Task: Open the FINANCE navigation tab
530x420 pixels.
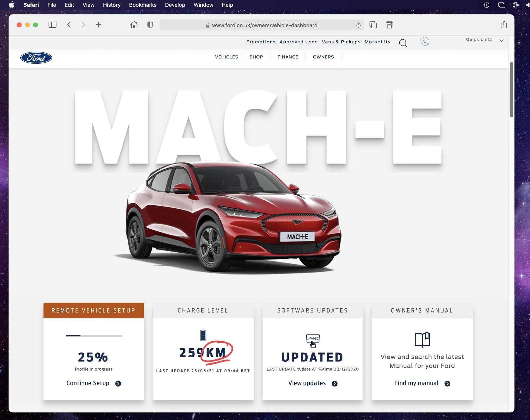Action: 288,57
